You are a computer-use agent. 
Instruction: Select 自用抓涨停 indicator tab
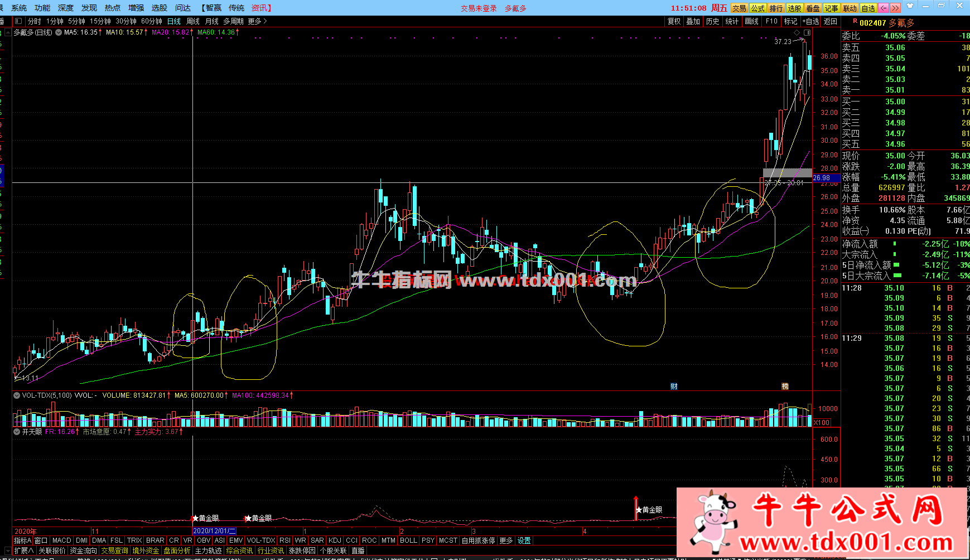tap(478, 540)
